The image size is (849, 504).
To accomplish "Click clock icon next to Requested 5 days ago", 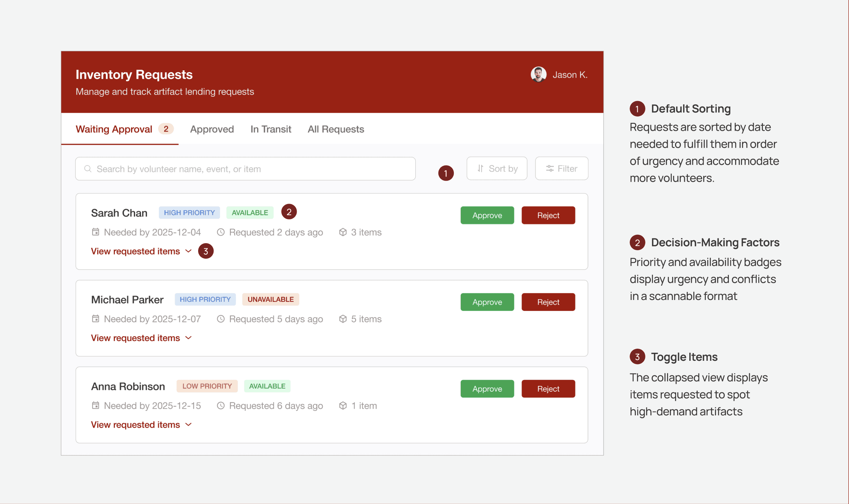I will (x=220, y=319).
